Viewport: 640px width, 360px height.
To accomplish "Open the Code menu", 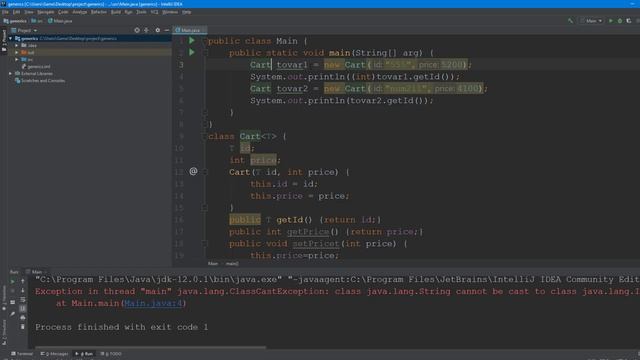I will click(63, 12).
